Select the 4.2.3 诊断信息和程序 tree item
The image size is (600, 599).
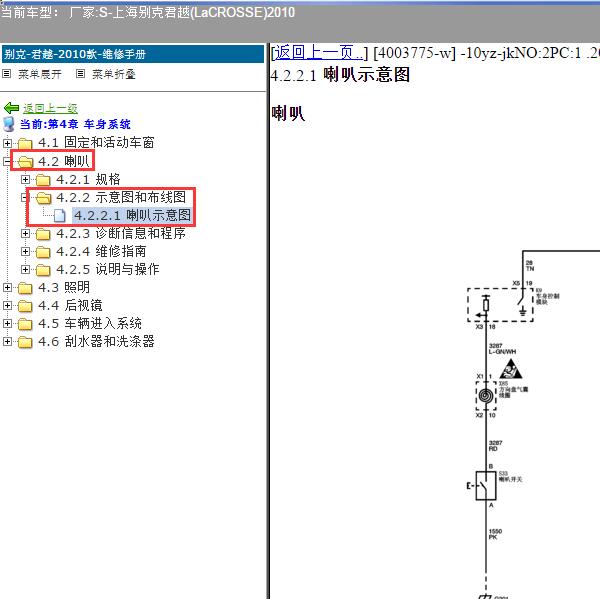click(121, 233)
